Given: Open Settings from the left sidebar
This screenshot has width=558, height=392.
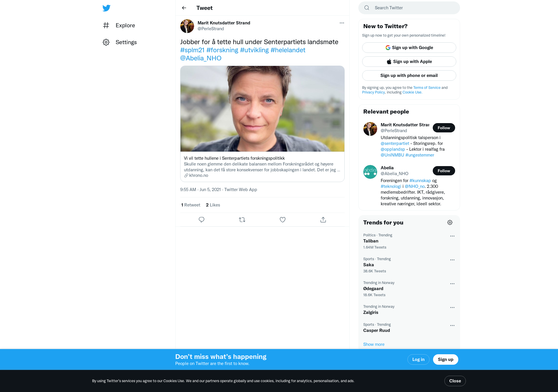Looking at the screenshot, I should pos(120,42).
